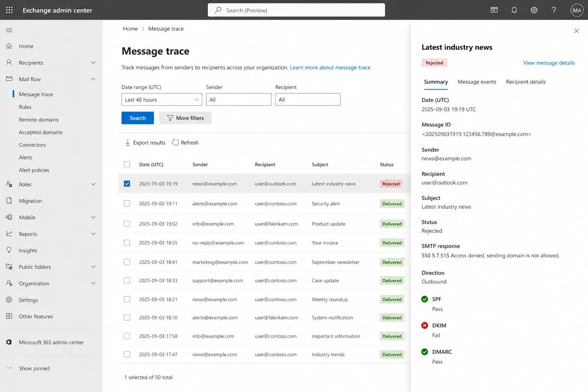The width and height of the screenshot is (588, 392).
Task: Open the notifications bell icon
Action: click(x=514, y=10)
